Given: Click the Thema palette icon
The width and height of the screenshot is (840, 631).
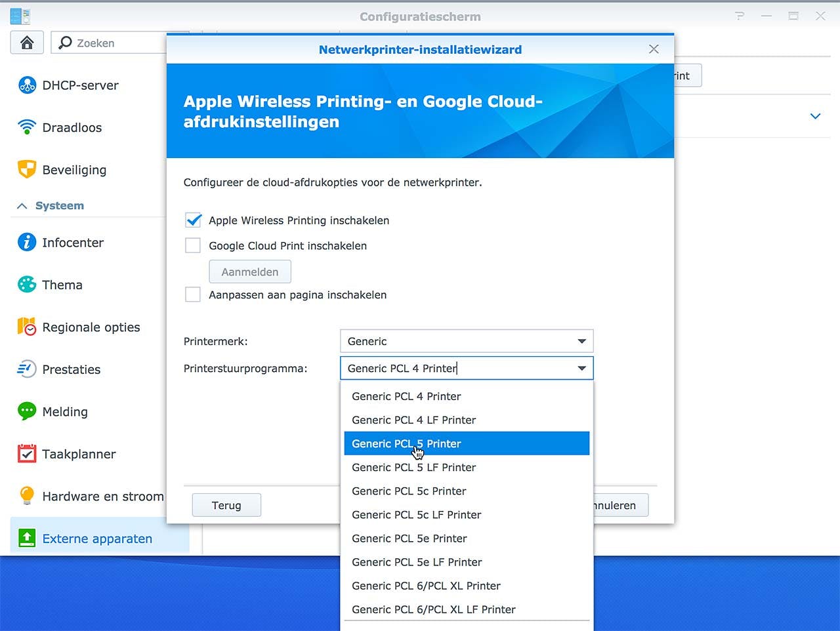Looking at the screenshot, I should [x=27, y=285].
